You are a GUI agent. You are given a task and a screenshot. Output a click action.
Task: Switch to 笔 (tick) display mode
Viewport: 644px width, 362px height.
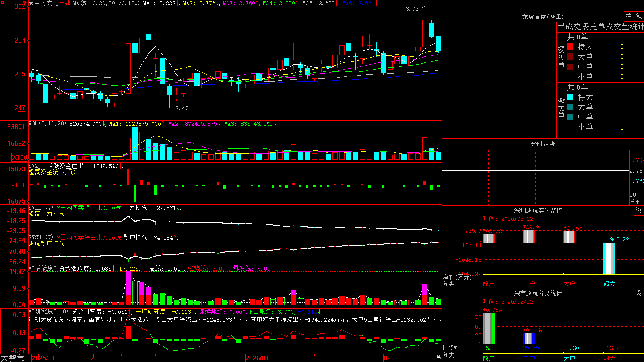point(639,16)
